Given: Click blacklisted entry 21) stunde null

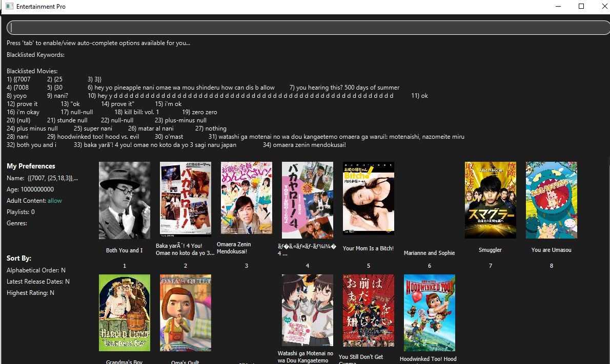Looking at the screenshot, I should 67,120.
